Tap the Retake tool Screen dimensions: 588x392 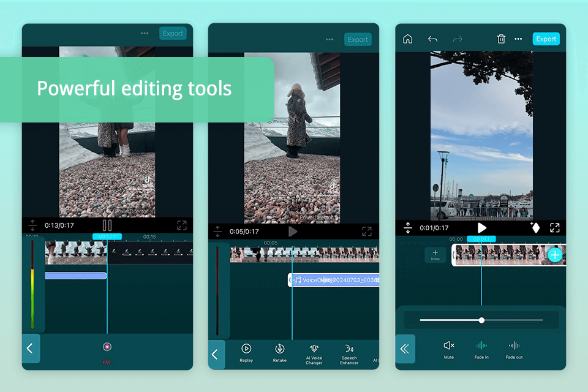click(279, 353)
